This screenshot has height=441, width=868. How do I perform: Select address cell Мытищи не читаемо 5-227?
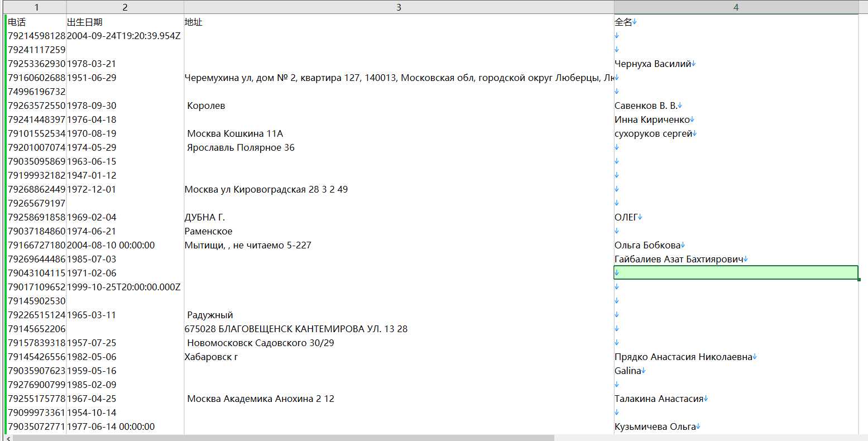pos(399,245)
